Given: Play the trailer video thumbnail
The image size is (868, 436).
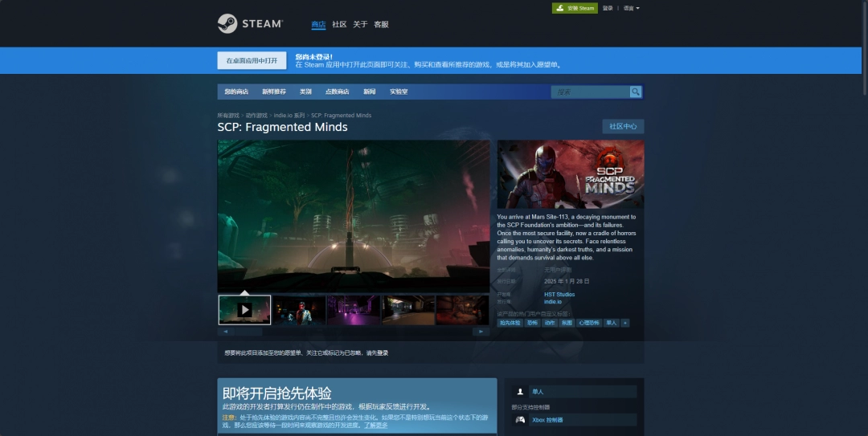Looking at the screenshot, I should tap(244, 310).
